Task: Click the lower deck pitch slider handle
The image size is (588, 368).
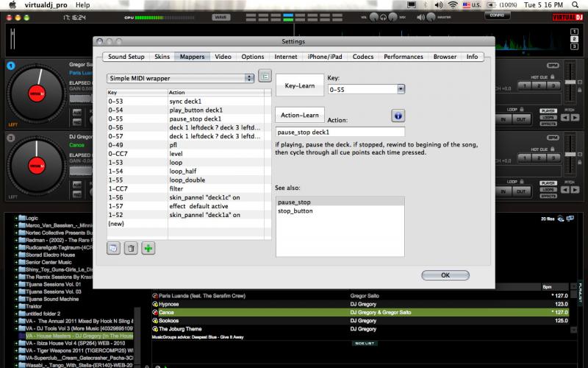Action: (x=570, y=155)
